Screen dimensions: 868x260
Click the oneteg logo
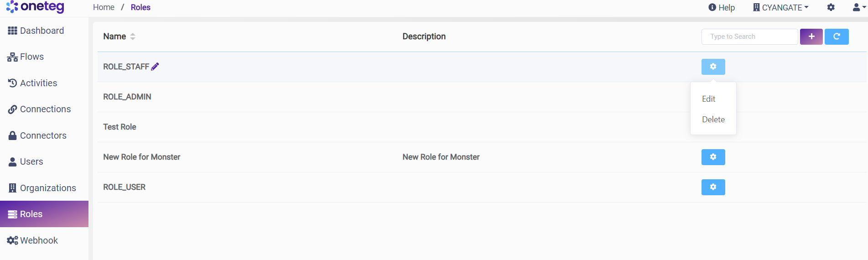(x=35, y=7)
